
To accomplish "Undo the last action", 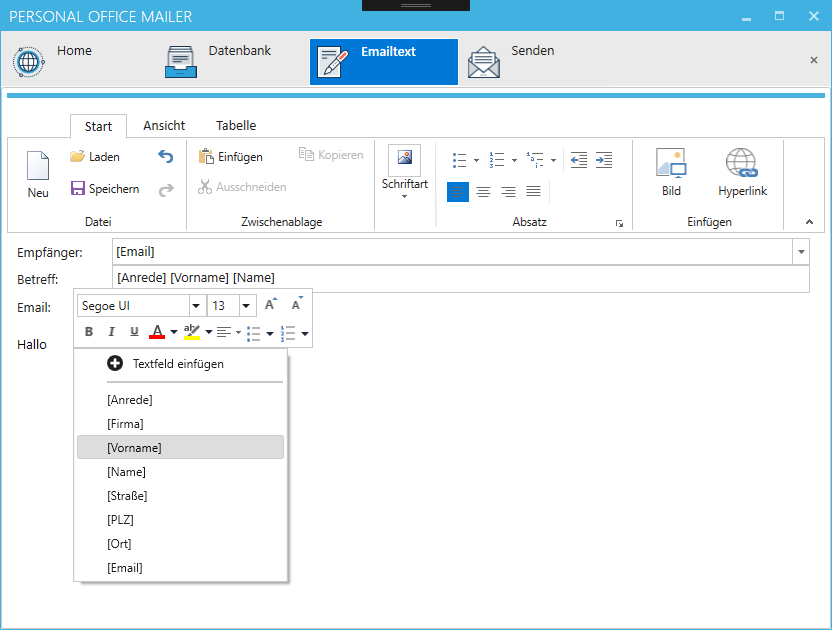I will click(166, 157).
